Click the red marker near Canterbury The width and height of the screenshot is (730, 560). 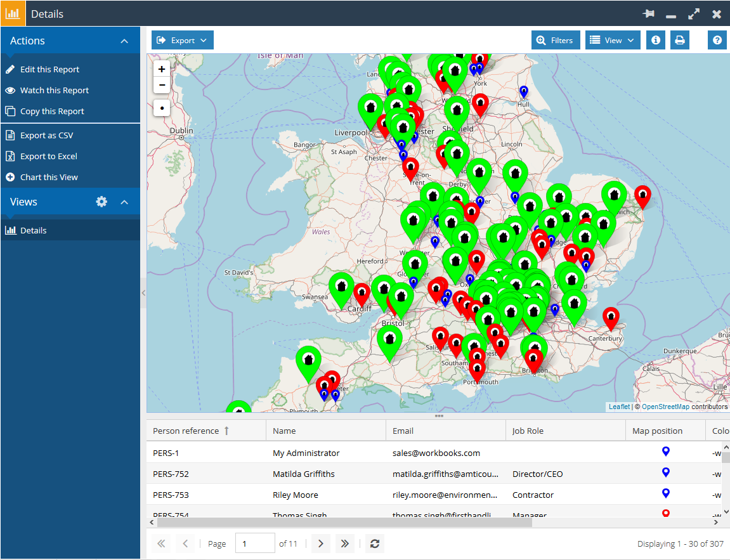[611, 318]
